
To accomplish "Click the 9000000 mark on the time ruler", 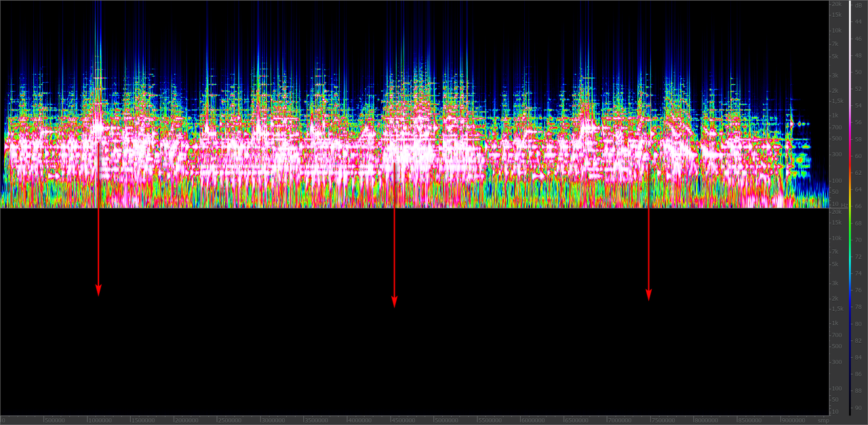I will click(x=792, y=420).
